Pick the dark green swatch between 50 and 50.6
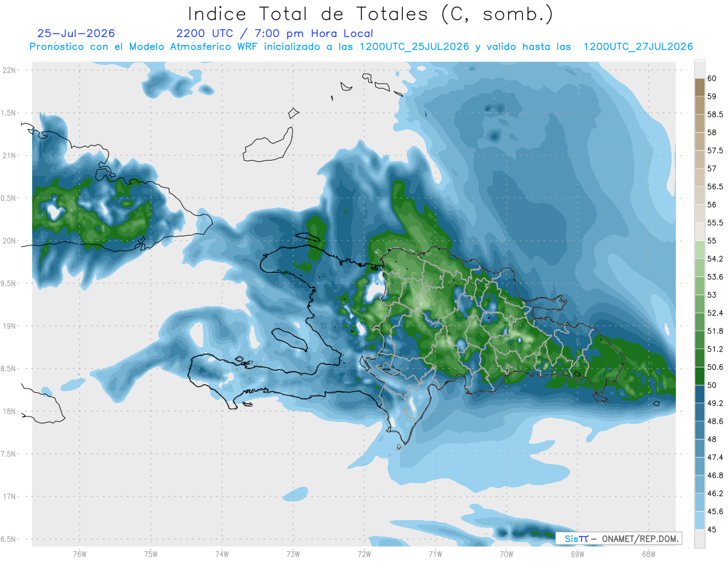 coord(699,376)
